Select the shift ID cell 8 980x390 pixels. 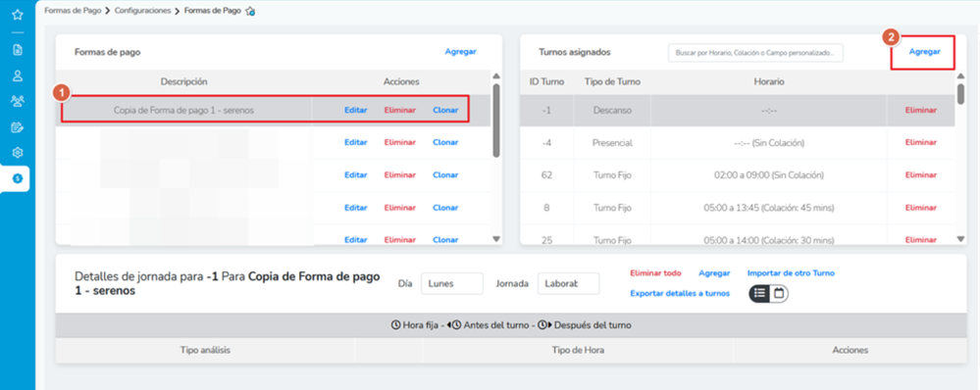[x=546, y=208]
